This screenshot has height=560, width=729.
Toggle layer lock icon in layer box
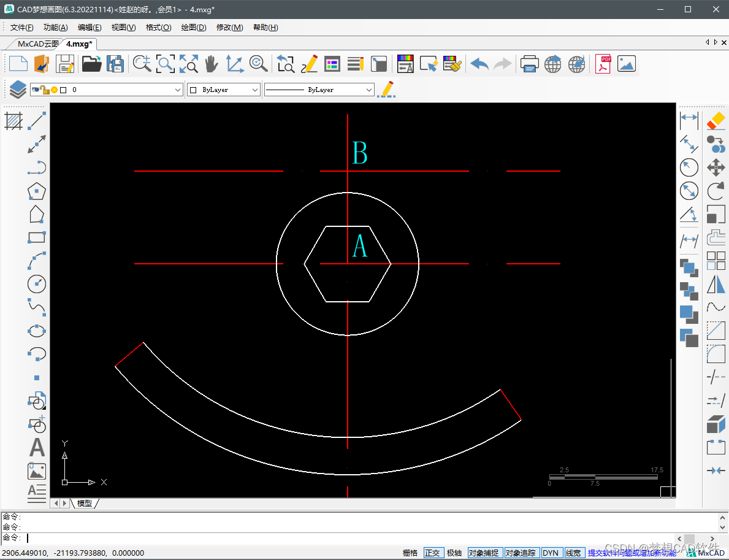pos(45,90)
